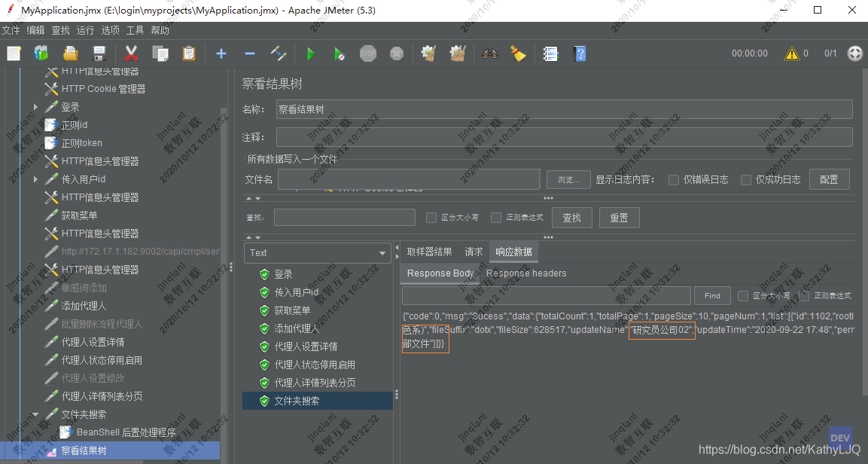This screenshot has width=868, height=464.
Task: Click the 注释 input field
Action: click(x=564, y=137)
